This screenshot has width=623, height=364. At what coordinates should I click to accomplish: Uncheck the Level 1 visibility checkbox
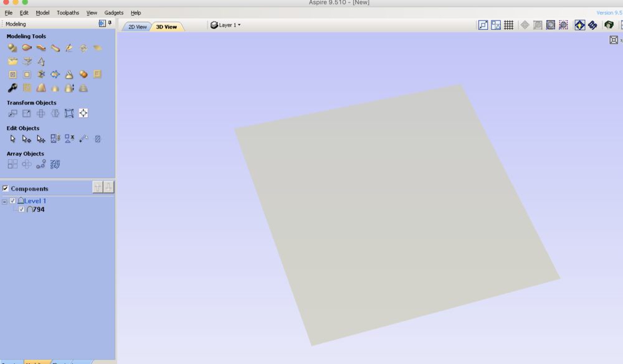coord(12,201)
